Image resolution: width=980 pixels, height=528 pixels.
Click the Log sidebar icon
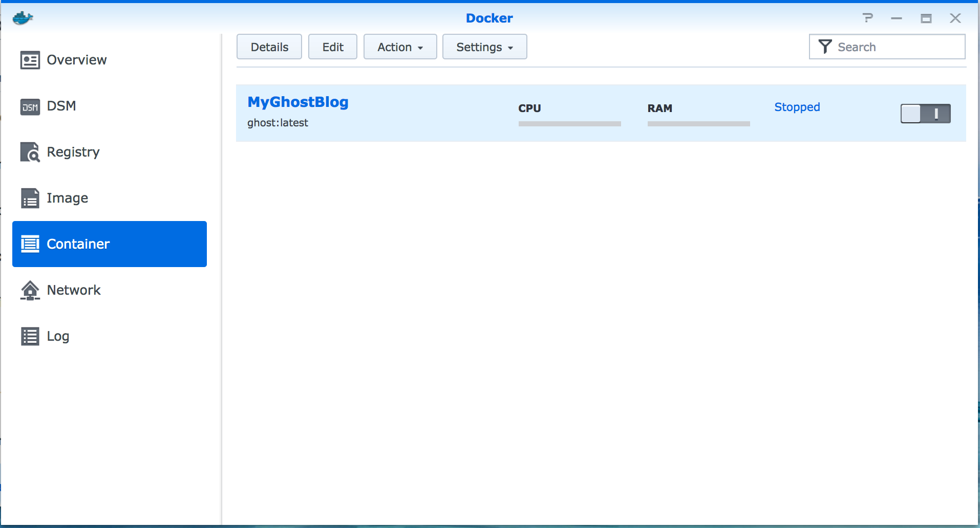(30, 336)
